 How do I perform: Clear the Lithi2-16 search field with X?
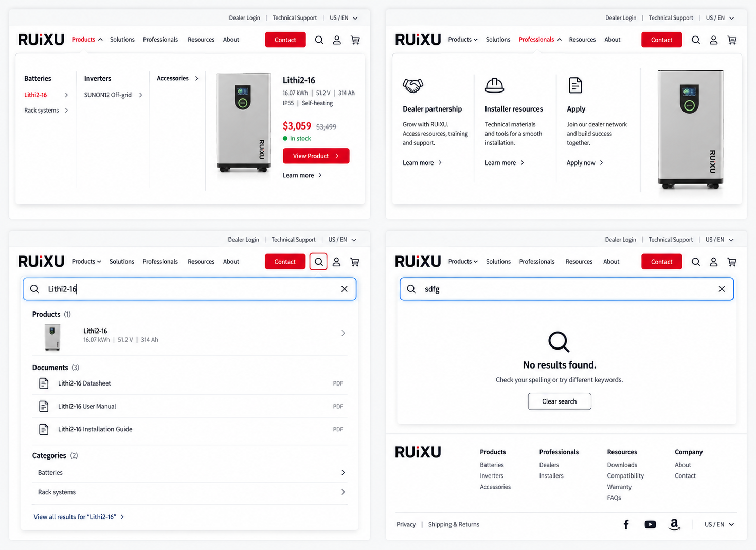point(345,289)
